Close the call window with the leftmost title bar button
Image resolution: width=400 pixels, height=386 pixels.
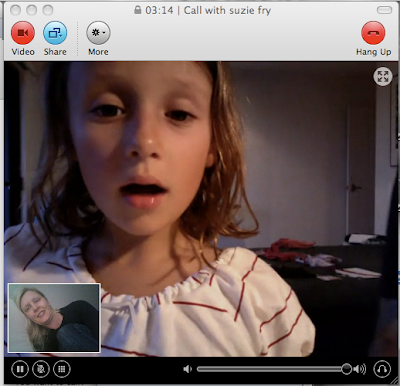tap(15, 10)
